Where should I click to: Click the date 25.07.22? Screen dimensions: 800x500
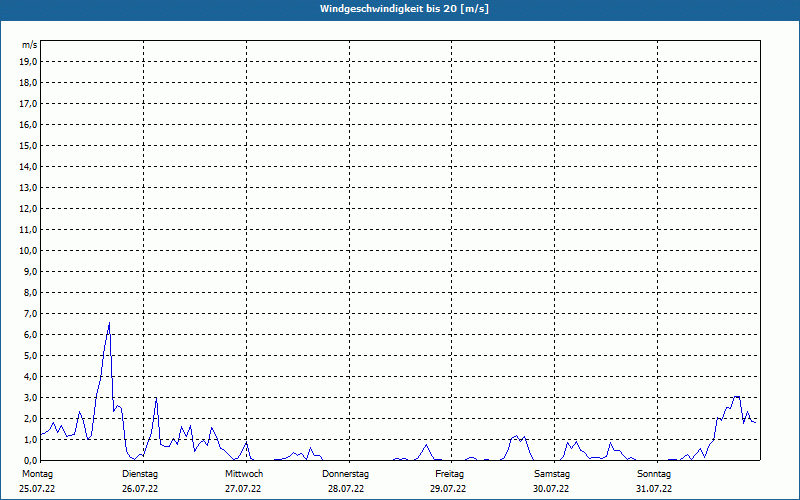(x=37, y=489)
